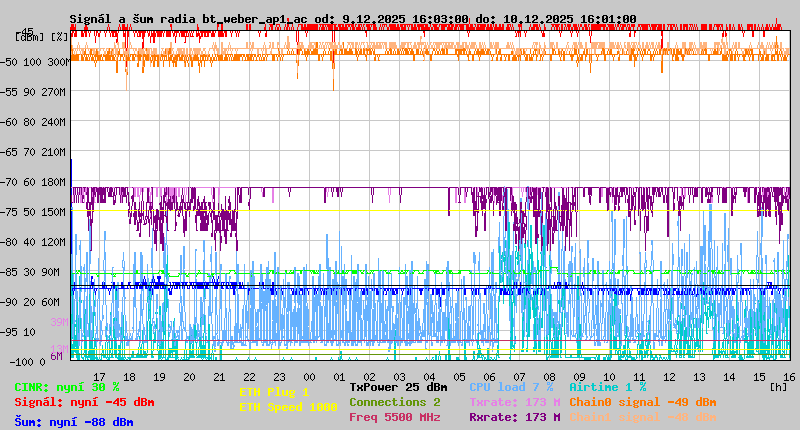The width and height of the screenshot is (800, 430).
Task: Select the cyan Airtime legend entry
Action: tap(607, 387)
